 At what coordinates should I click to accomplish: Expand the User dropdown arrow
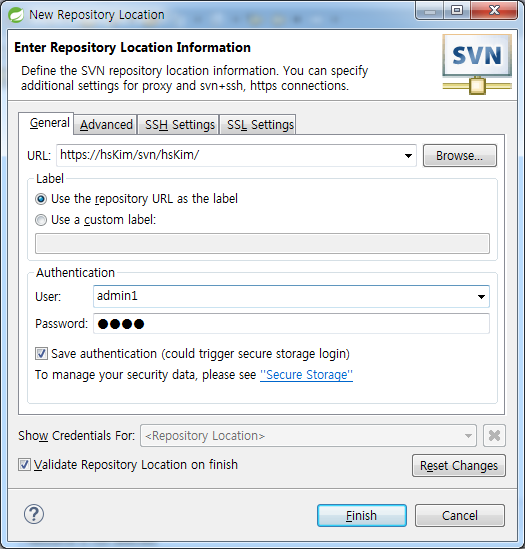pos(481,297)
